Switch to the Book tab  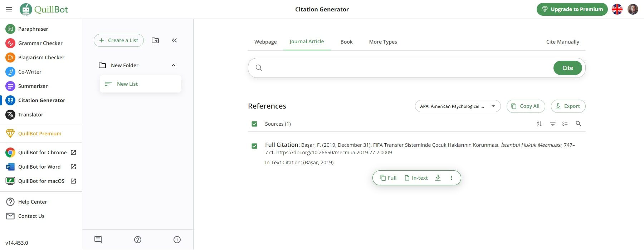pyautogui.click(x=346, y=41)
